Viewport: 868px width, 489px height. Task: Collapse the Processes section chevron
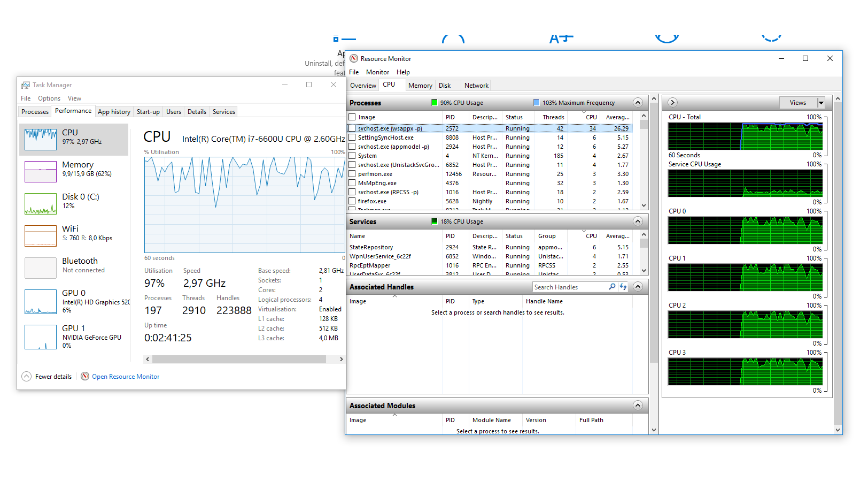(638, 102)
